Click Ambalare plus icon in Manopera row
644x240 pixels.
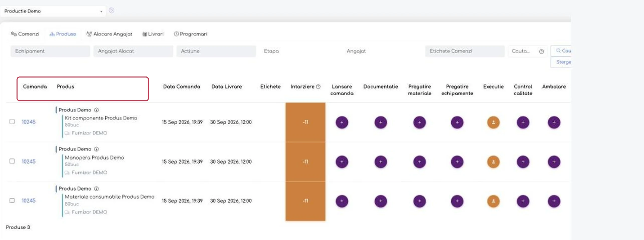554,162
